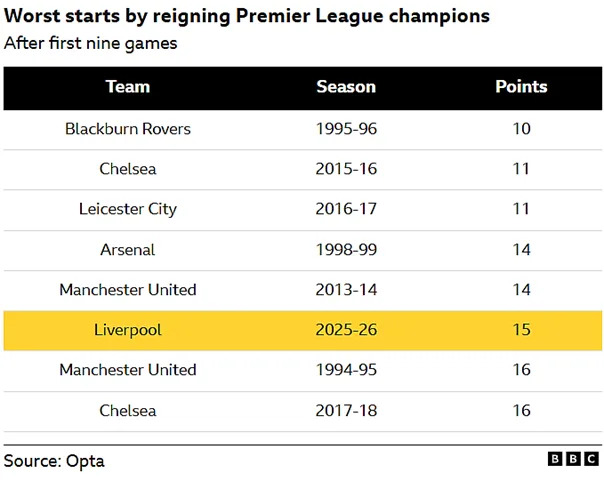Image resolution: width=604 pixels, height=481 pixels.
Task: Click the 2015-16 season cell
Action: click(346, 169)
